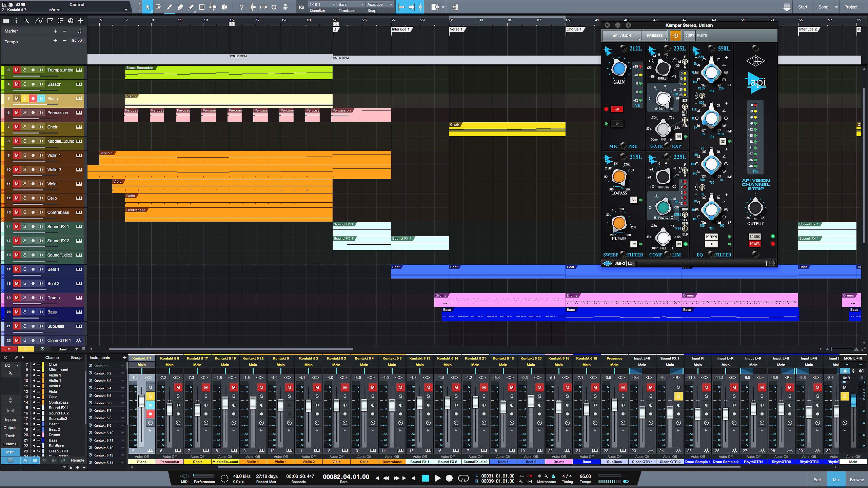Open the Small track height dropdown
This screenshot has width=868, height=488.
click(x=68, y=349)
